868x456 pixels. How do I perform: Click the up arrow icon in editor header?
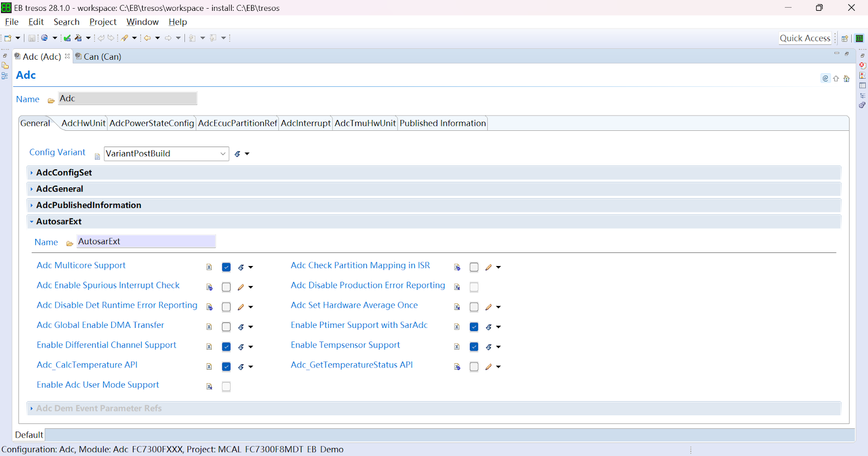point(836,78)
